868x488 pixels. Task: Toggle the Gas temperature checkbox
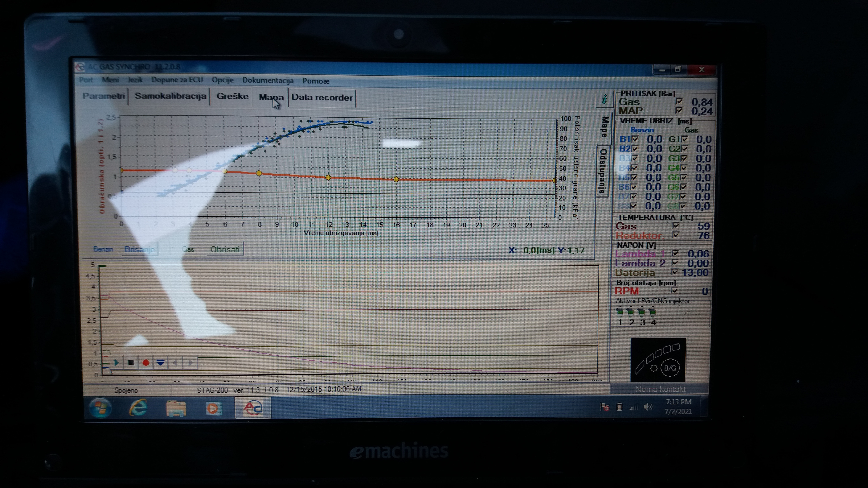point(676,225)
